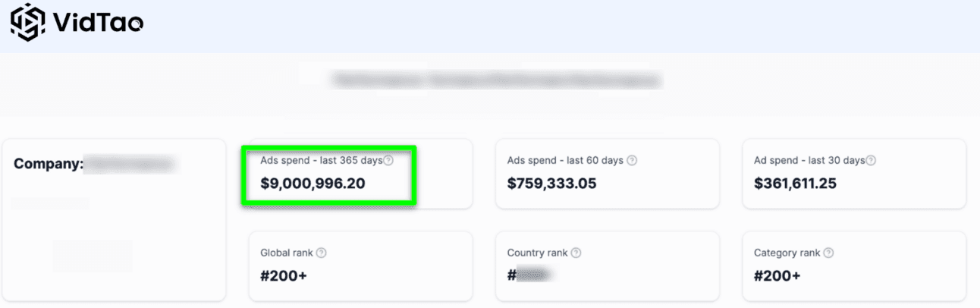The height and width of the screenshot is (308, 980).
Task: Open help icon beside Ad spend last 30 days
Action: pos(872,160)
